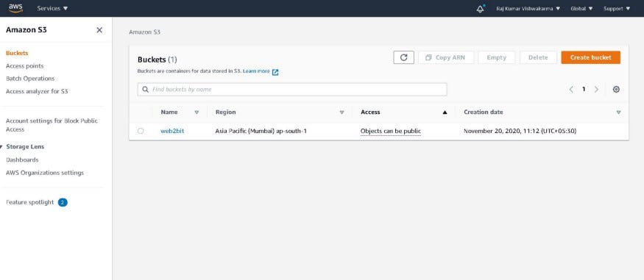Collapse the Storage Lens section
The width and height of the screenshot is (644, 280).
2,147
